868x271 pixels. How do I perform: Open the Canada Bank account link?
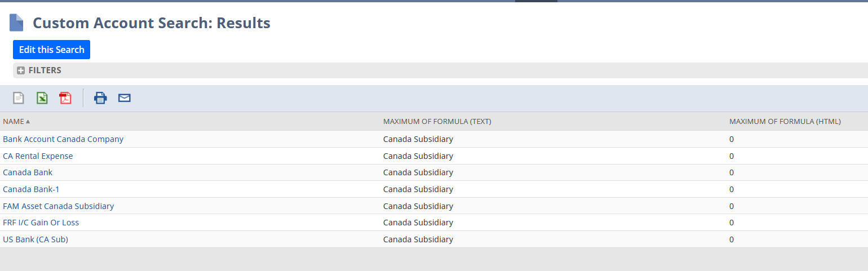[28, 172]
